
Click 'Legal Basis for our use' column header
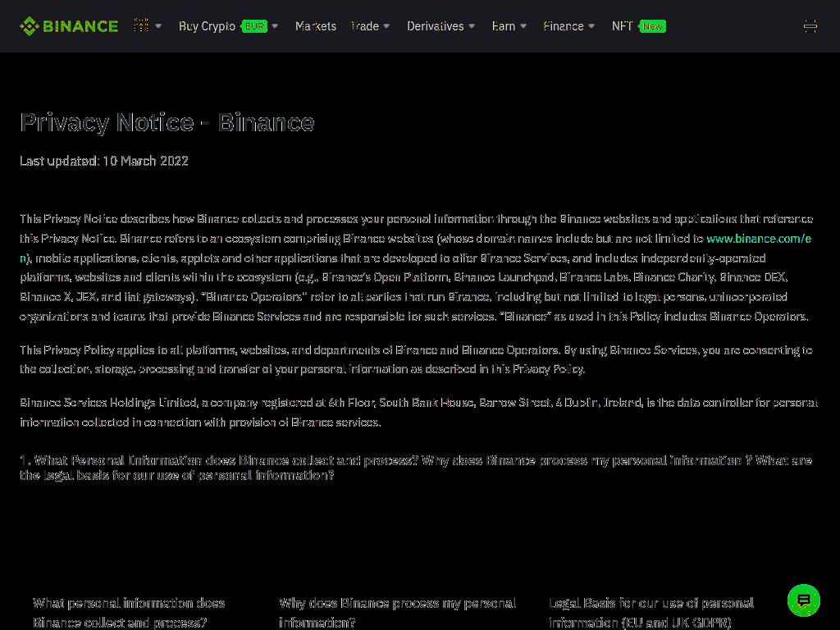pyautogui.click(x=651, y=613)
